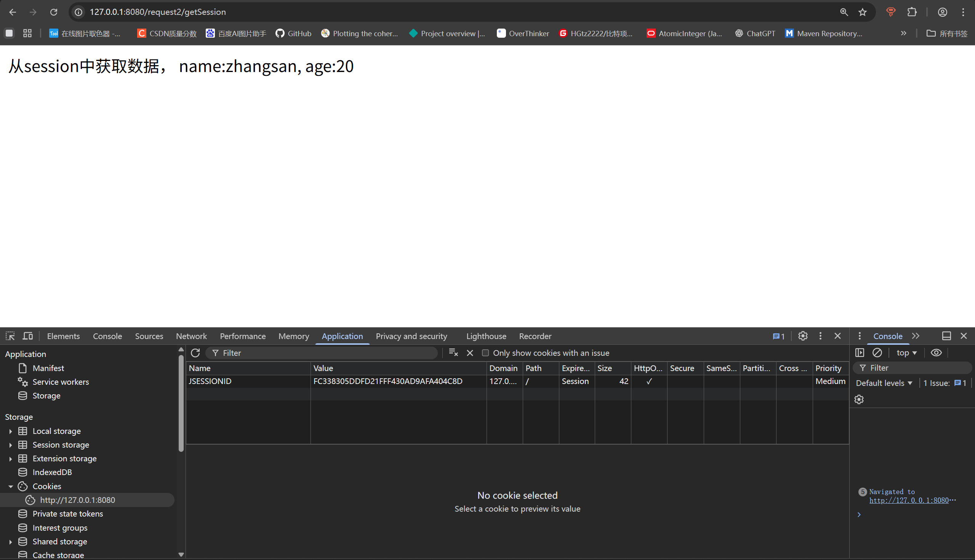The width and height of the screenshot is (975, 560).
Task: Switch to the Network tab
Action: pyautogui.click(x=191, y=336)
